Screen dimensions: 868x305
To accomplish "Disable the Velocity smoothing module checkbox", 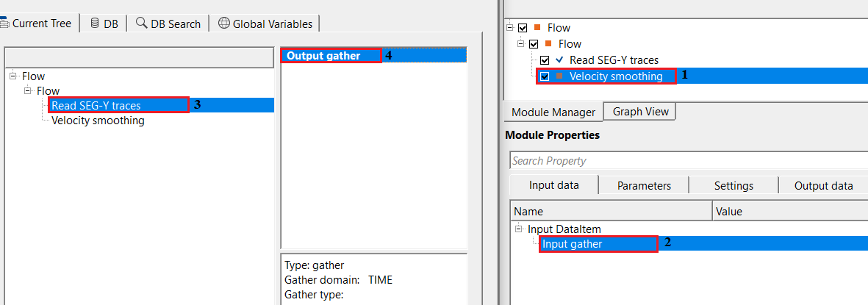I will 545,76.
